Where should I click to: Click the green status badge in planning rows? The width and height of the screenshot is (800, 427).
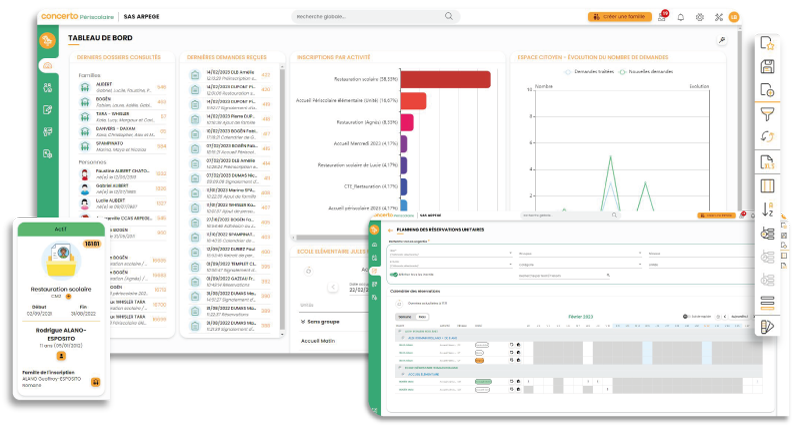483,382
